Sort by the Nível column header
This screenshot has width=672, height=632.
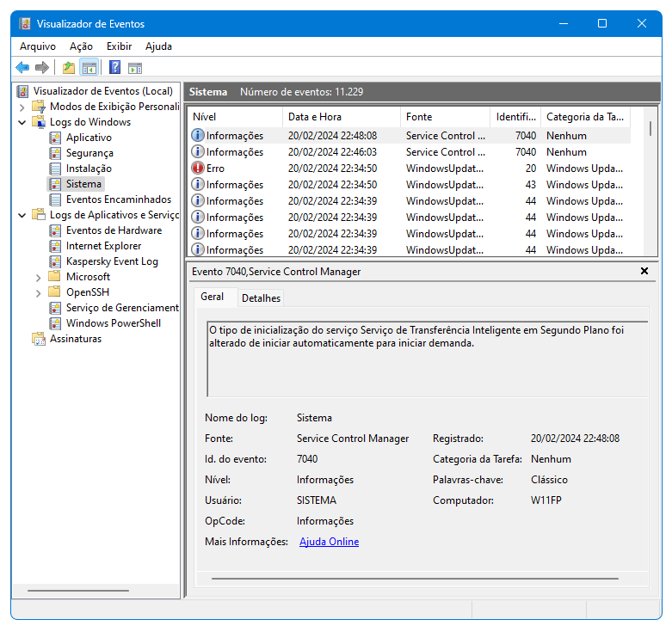pyautogui.click(x=235, y=117)
